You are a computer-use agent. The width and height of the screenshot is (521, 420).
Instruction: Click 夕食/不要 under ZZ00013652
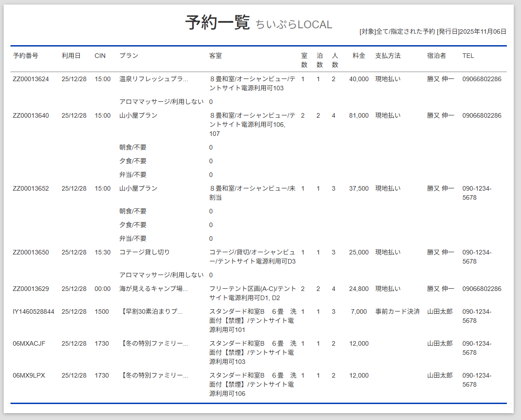pyautogui.click(x=133, y=225)
